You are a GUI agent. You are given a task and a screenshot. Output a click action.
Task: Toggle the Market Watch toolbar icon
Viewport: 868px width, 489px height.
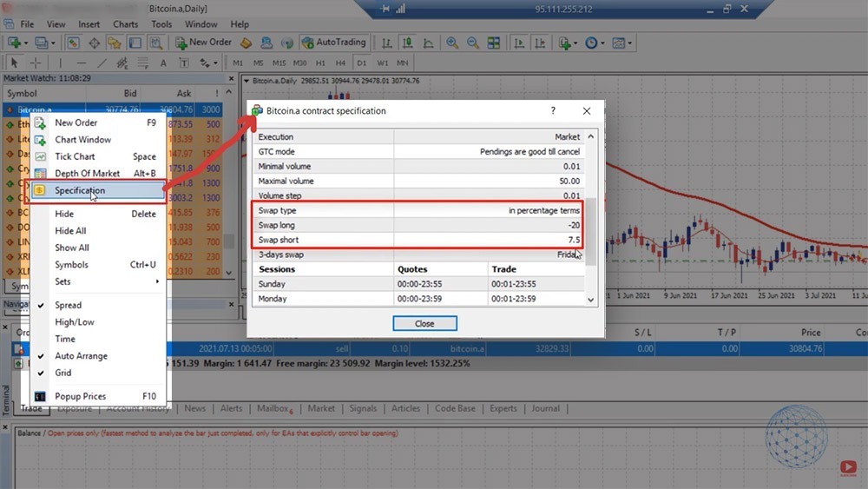pyautogui.click(x=73, y=43)
